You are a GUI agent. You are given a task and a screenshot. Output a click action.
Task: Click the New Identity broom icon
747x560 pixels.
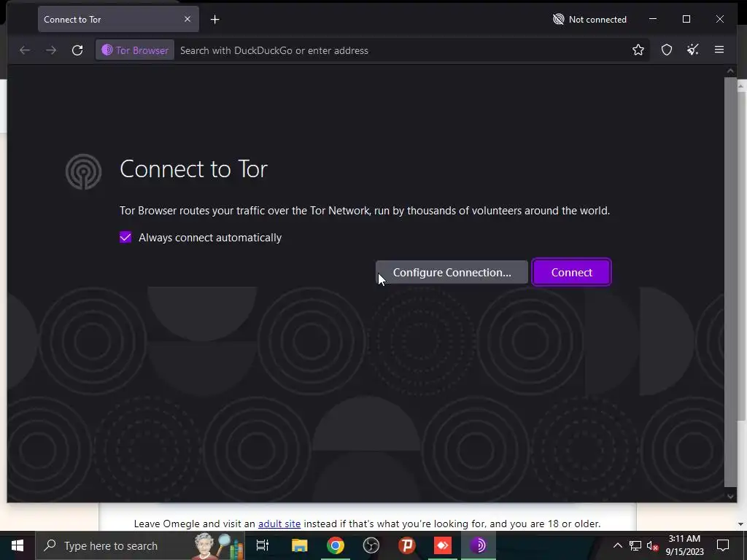tap(693, 50)
